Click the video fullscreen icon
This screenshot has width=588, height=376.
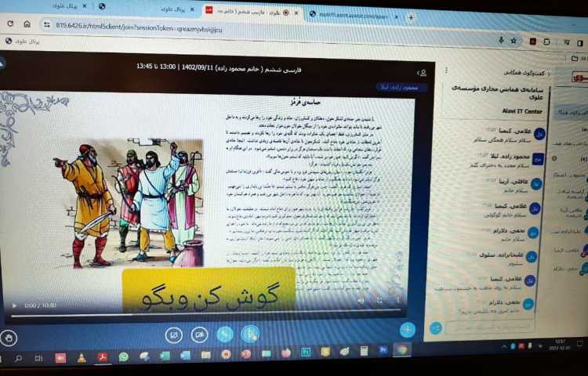[379, 300]
